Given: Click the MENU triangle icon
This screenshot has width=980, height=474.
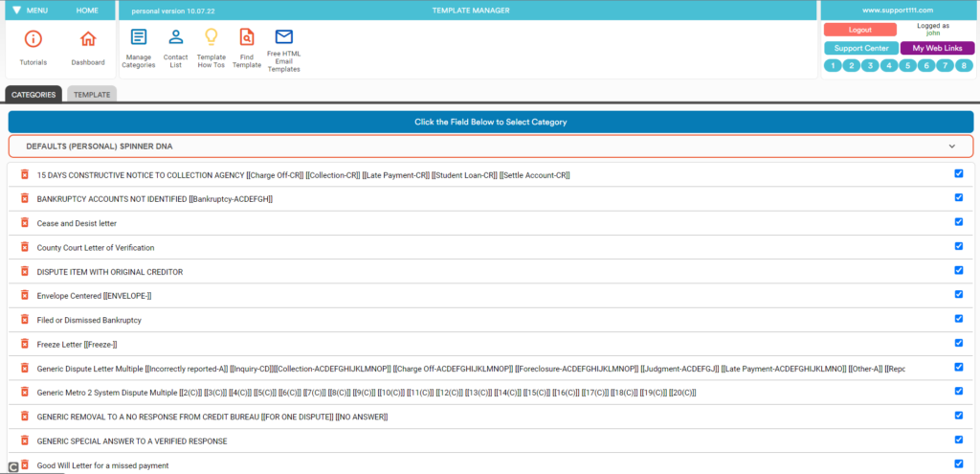Looking at the screenshot, I should [16, 11].
